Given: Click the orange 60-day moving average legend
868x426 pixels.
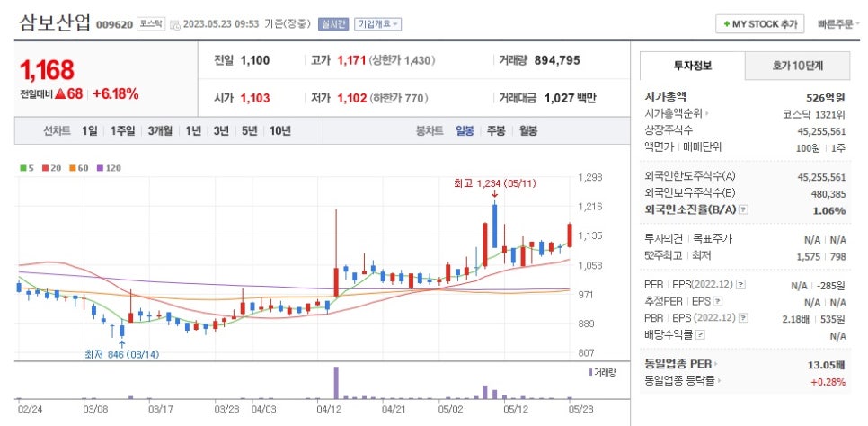Looking at the screenshot, I should tap(78, 168).
